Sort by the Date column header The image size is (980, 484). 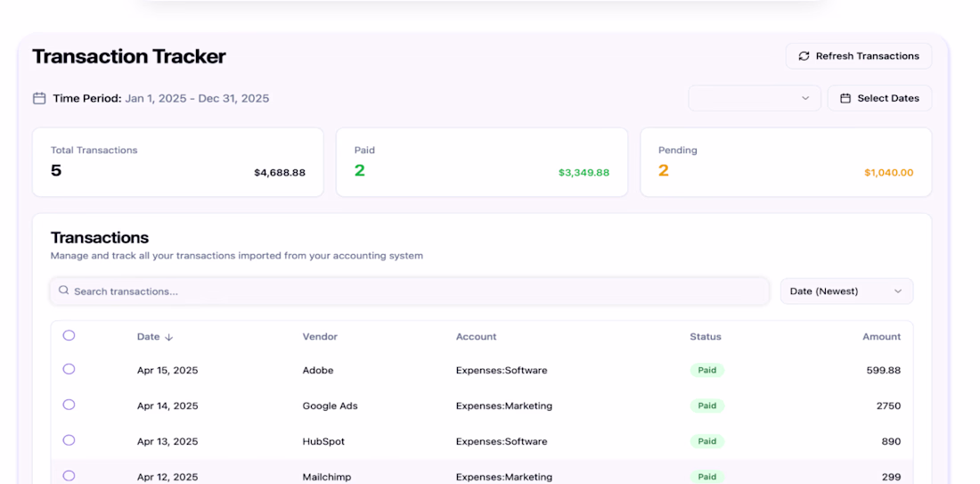coord(154,336)
